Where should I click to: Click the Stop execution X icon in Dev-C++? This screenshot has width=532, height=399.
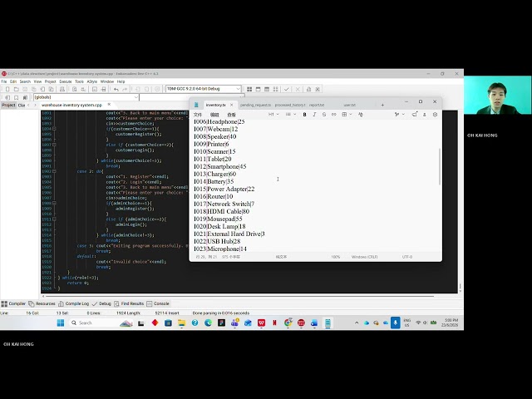[x=298, y=89]
